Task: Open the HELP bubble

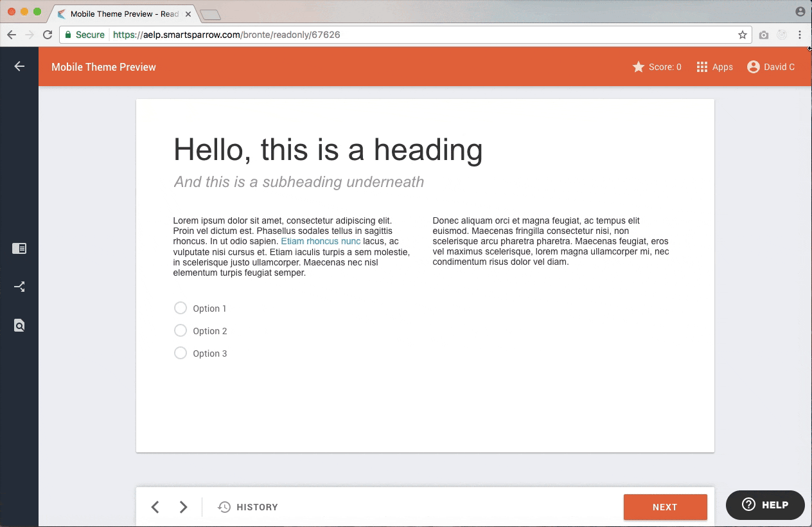Action: [x=765, y=505]
